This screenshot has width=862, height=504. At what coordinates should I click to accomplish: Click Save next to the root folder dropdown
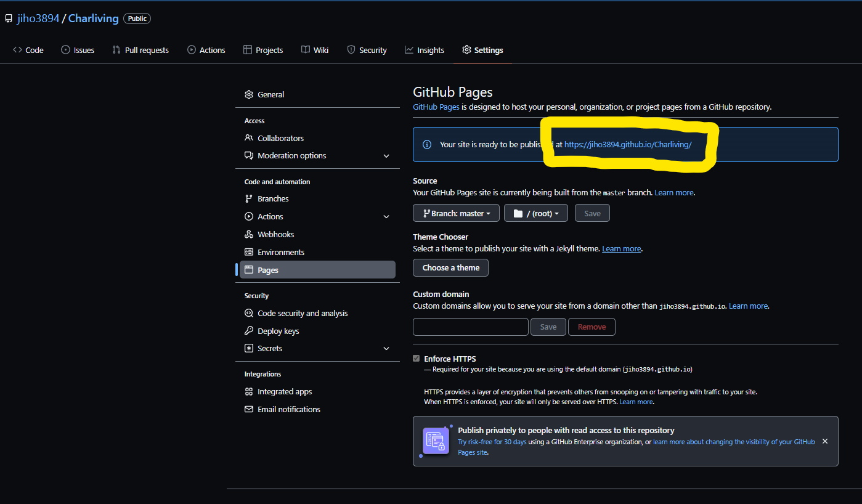pos(592,213)
